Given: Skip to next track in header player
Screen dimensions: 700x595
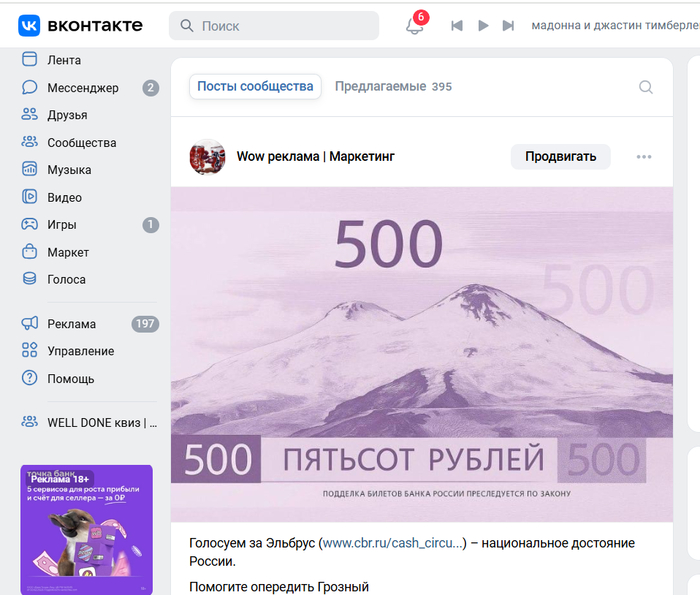Looking at the screenshot, I should 508,26.
